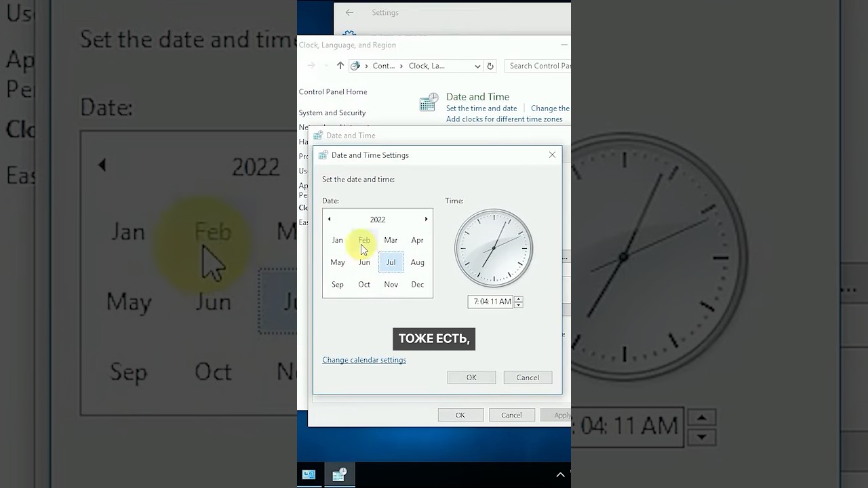The width and height of the screenshot is (868, 488).
Task: Click the Date and Time clock icon
Action: (428, 103)
